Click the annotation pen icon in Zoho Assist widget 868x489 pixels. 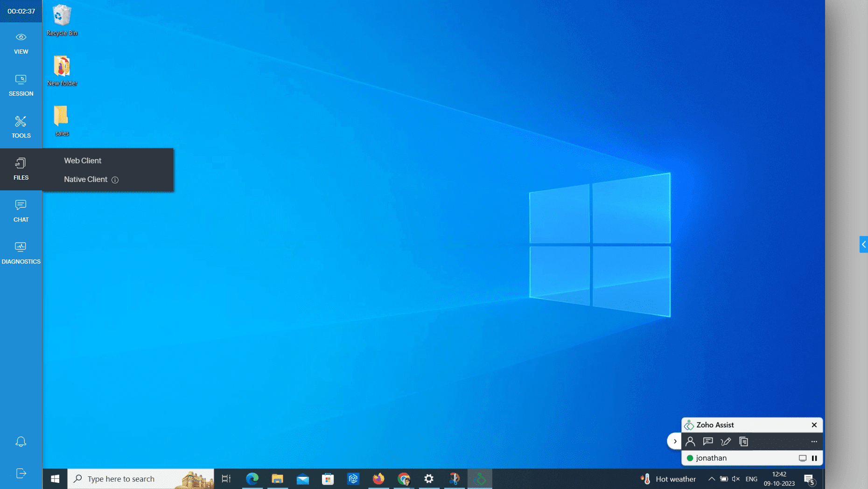point(726,441)
